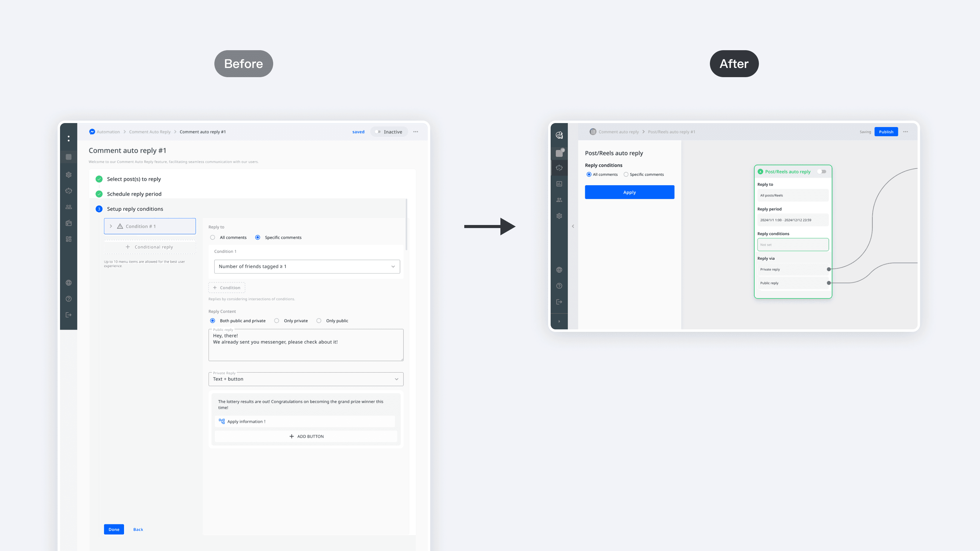Open the three-dot menu atop the Before sidebar
The height and width of the screenshot is (551, 980).
[69, 138]
